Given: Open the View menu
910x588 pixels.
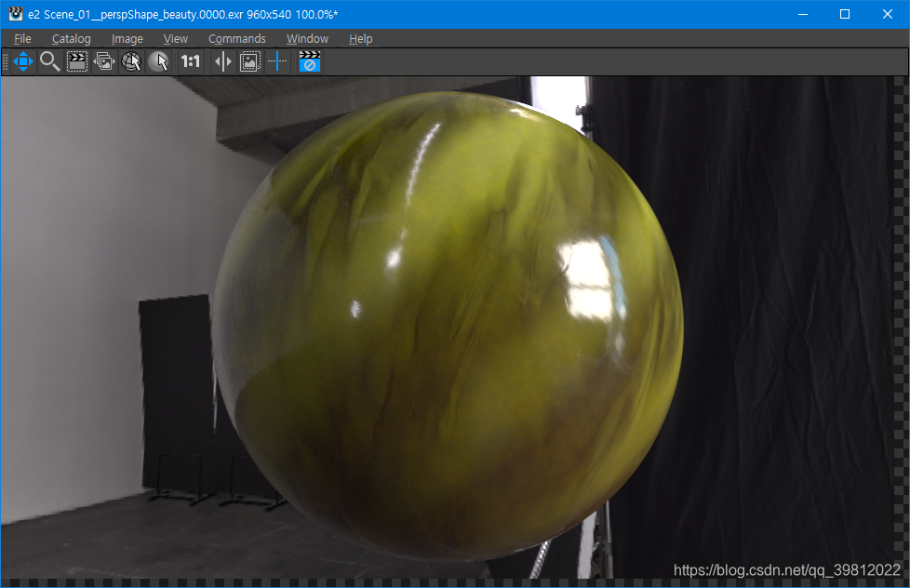Looking at the screenshot, I should (x=175, y=39).
